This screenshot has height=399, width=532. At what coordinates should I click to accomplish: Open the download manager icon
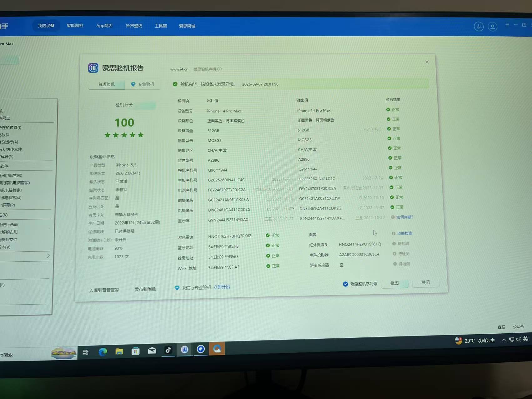pos(479,27)
